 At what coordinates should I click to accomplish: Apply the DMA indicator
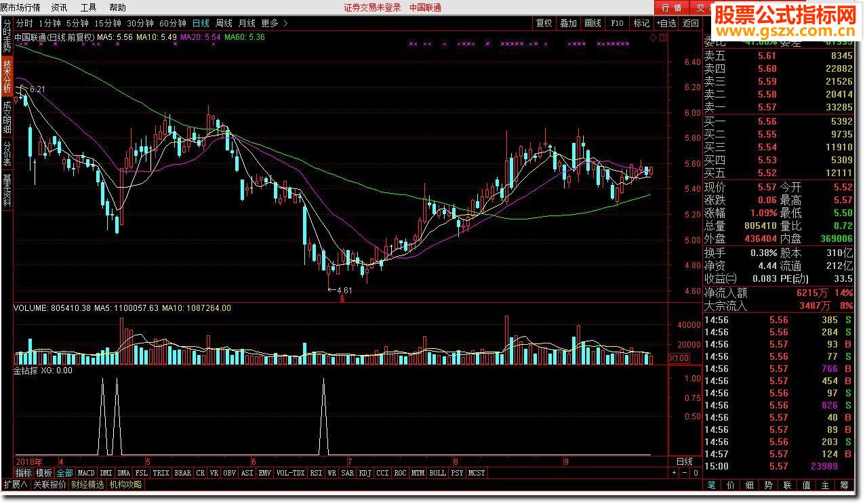[123, 473]
